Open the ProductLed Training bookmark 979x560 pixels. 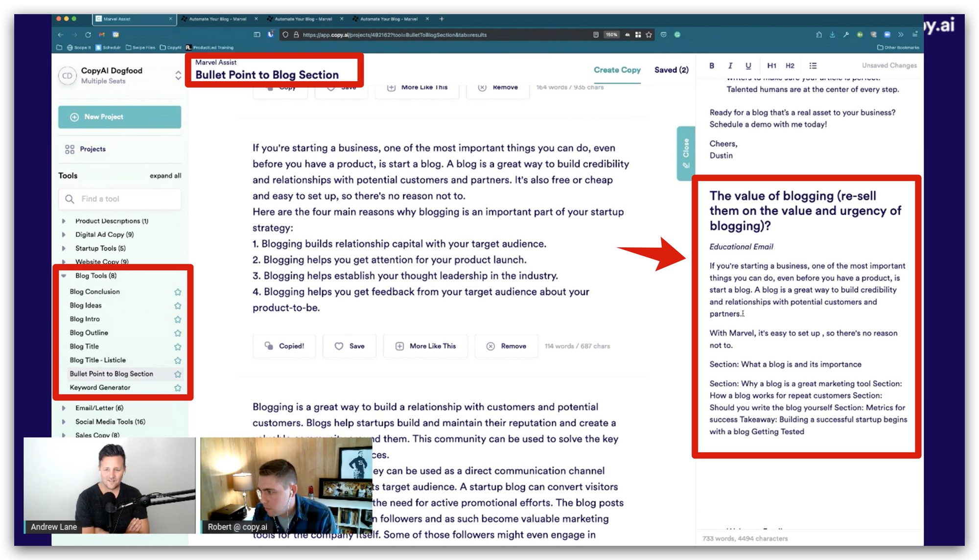coord(210,47)
